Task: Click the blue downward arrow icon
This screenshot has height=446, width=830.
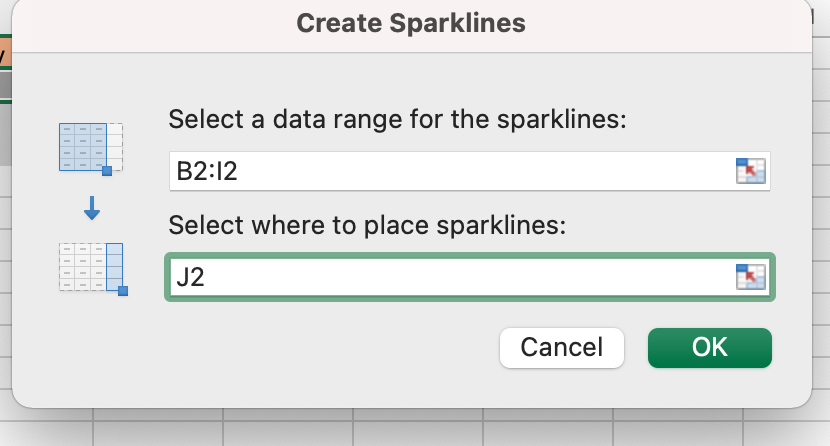Action: pyautogui.click(x=92, y=209)
